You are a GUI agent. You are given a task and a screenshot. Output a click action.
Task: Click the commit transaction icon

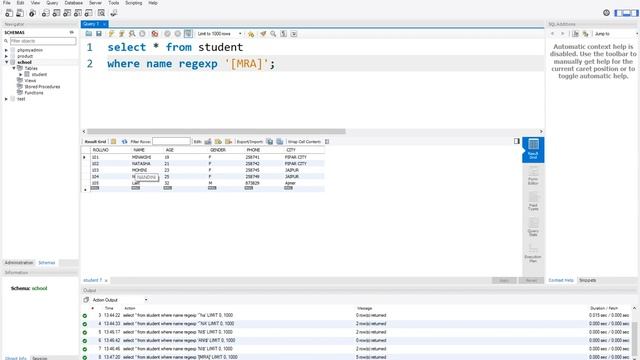pos(167,34)
